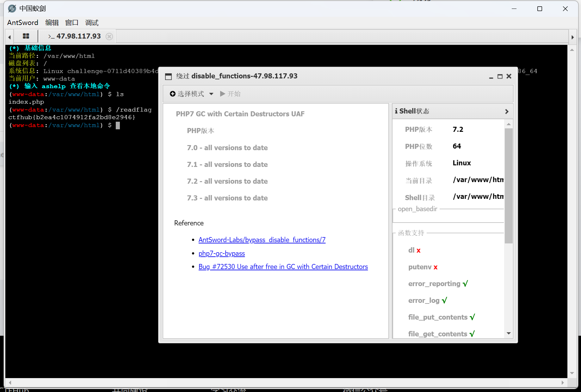Image resolution: width=581 pixels, height=392 pixels.
Task: Click the file_put_contents green check
Action: click(472, 317)
